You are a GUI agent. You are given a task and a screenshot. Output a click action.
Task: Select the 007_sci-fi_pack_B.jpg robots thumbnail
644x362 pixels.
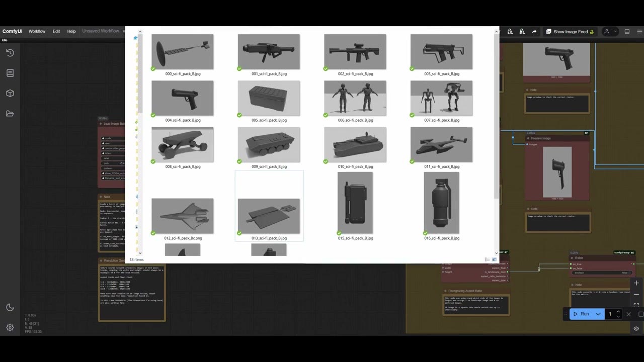[442, 98]
